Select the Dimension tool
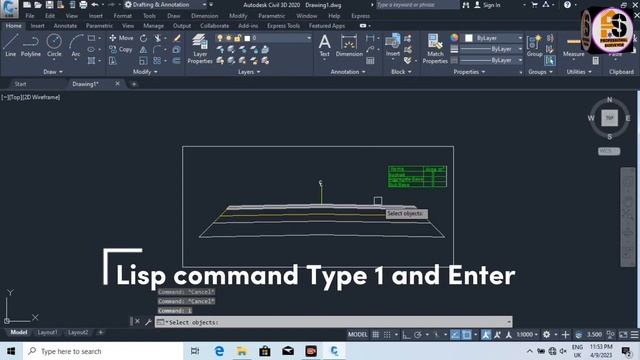The width and height of the screenshot is (640, 360). [349, 45]
